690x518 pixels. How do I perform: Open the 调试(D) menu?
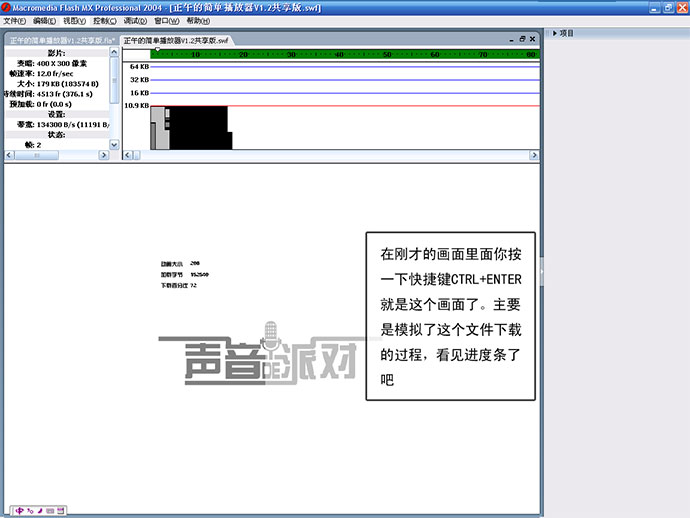click(x=135, y=21)
